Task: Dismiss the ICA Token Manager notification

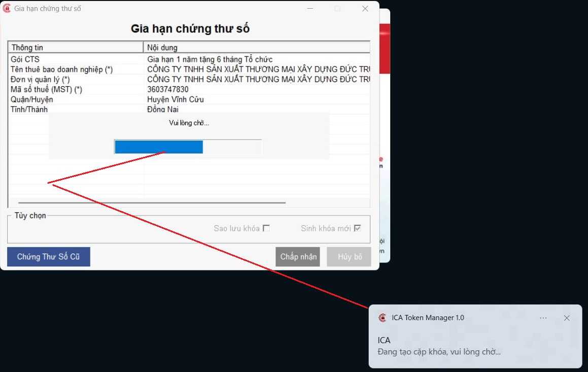Action: [x=567, y=318]
